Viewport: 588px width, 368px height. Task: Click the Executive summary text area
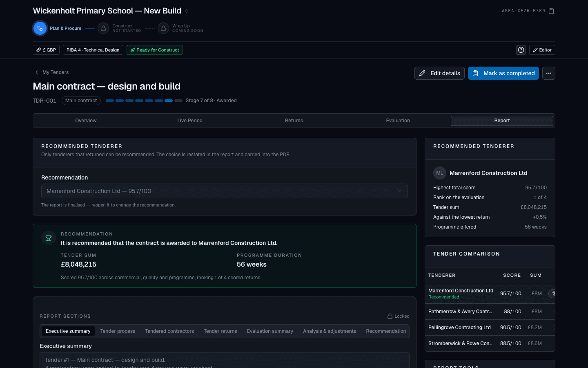(x=225, y=360)
